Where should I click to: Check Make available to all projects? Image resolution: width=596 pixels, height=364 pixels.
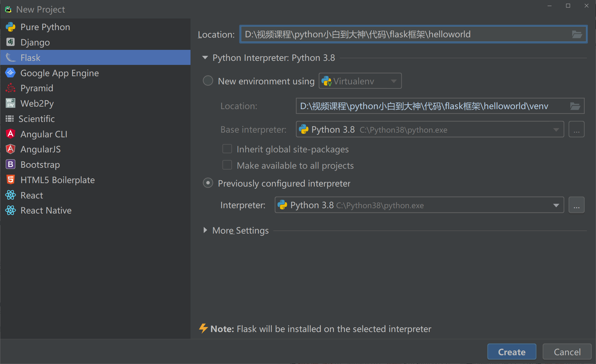click(227, 165)
